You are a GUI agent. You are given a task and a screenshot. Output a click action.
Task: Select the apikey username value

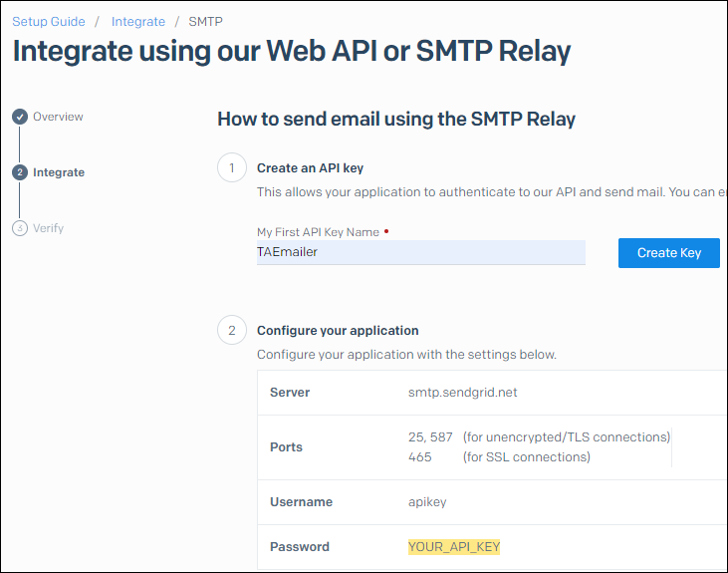427,502
